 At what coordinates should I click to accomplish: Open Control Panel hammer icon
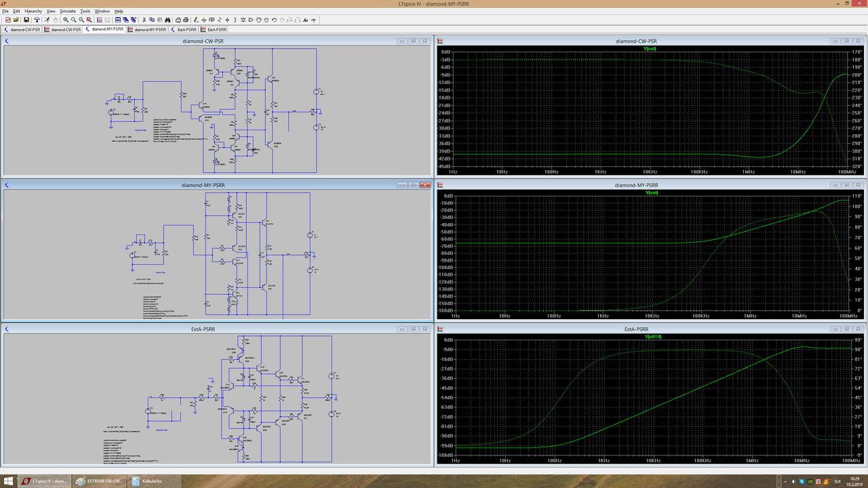37,20
